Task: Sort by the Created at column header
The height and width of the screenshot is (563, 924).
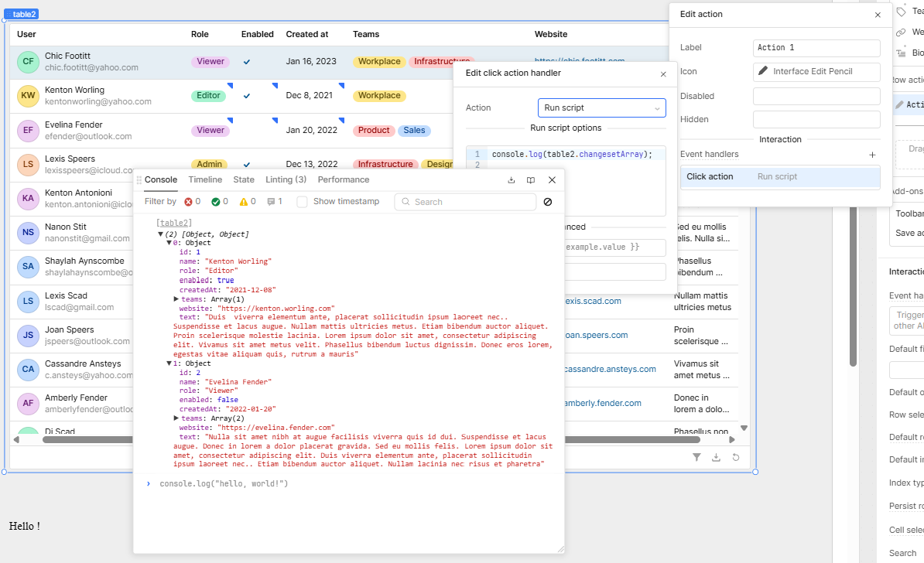Action: coord(307,34)
